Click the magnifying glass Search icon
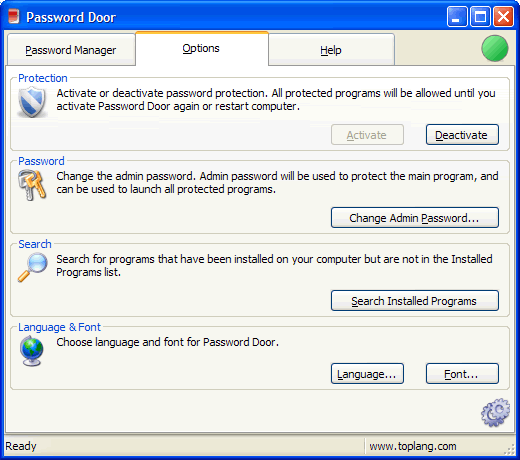 [32, 267]
